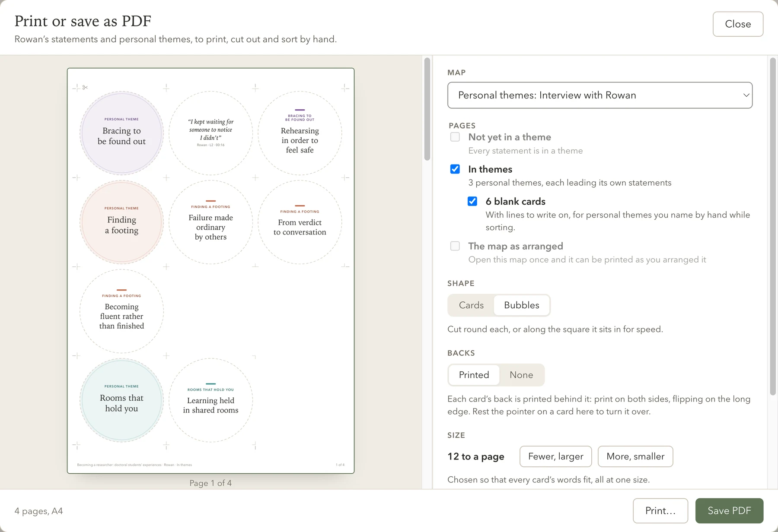Screen dimensions: 778x532
Task: Click 'Every statement is in a theme' text
Action: (x=526, y=151)
